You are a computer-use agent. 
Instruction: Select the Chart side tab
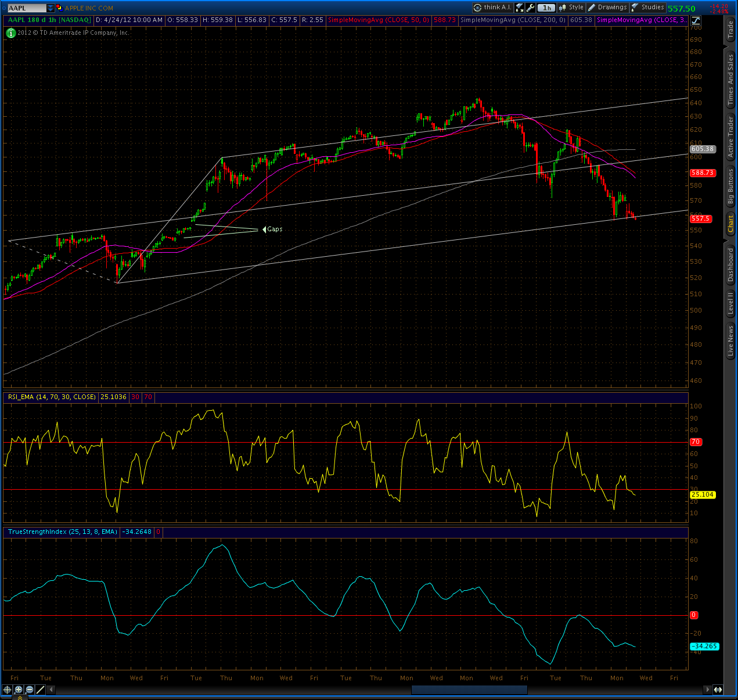tap(730, 223)
